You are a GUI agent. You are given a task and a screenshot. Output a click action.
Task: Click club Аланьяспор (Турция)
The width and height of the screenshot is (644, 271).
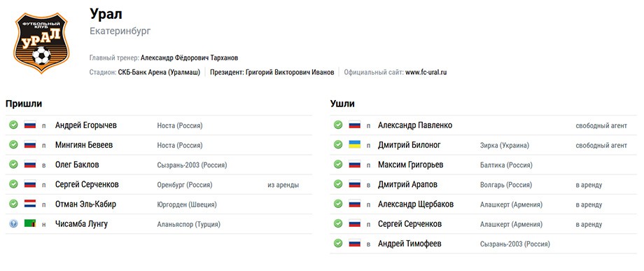click(x=188, y=225)
